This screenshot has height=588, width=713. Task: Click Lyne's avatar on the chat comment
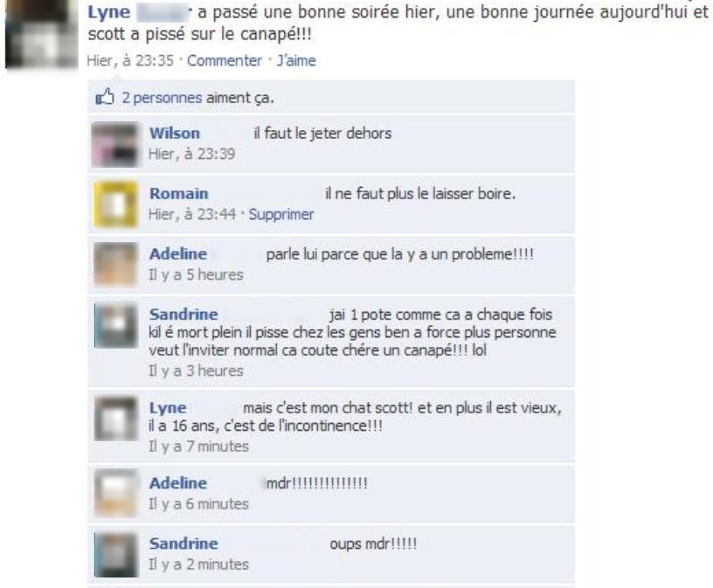coord(115,419)
